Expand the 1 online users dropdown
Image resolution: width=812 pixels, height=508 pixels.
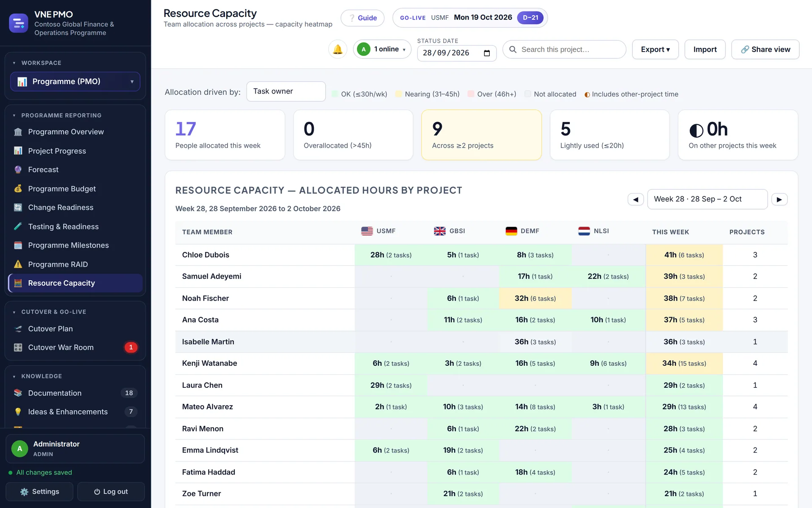382,50
